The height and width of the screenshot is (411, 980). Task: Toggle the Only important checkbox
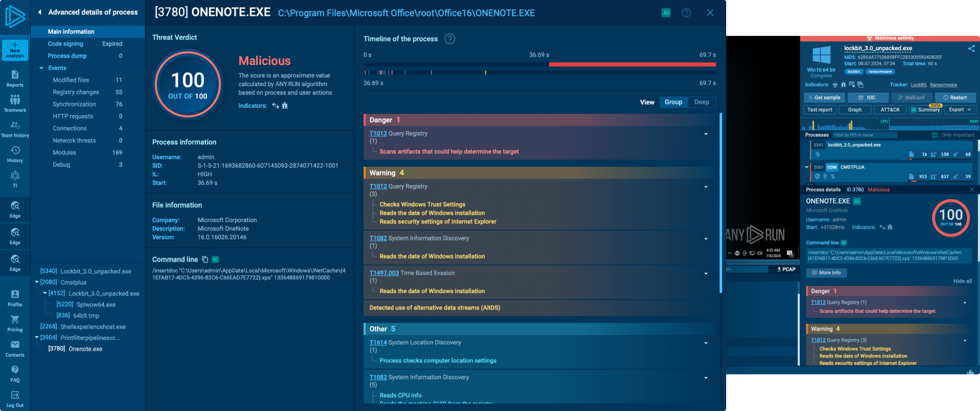pos(935,135)
